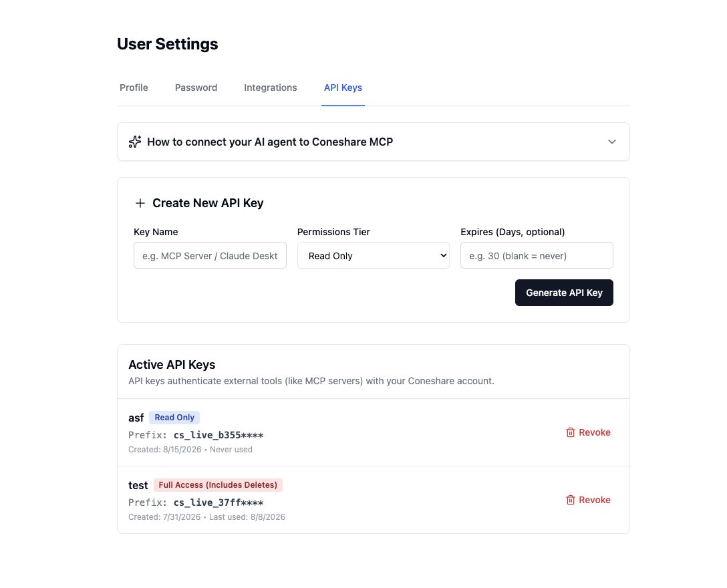The image size is (727, 588).
Task: Click the cs_live_37ff key prefix text
Action: pos(219,502)
